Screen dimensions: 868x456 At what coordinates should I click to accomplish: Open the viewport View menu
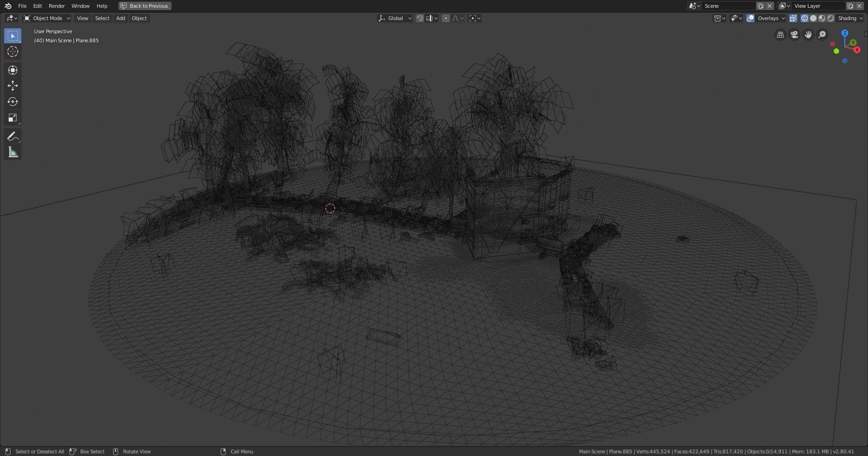tap(83, 18)
